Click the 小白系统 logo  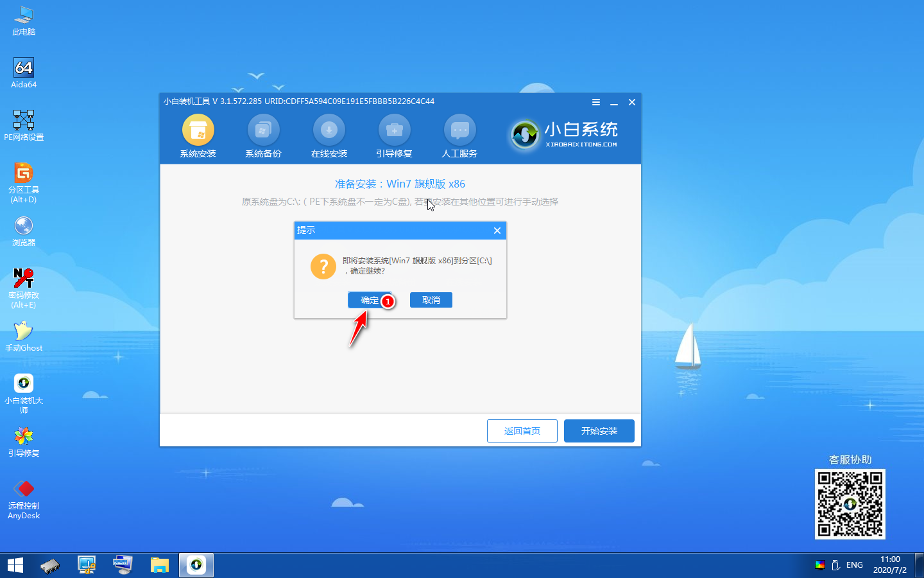(564, 134)
